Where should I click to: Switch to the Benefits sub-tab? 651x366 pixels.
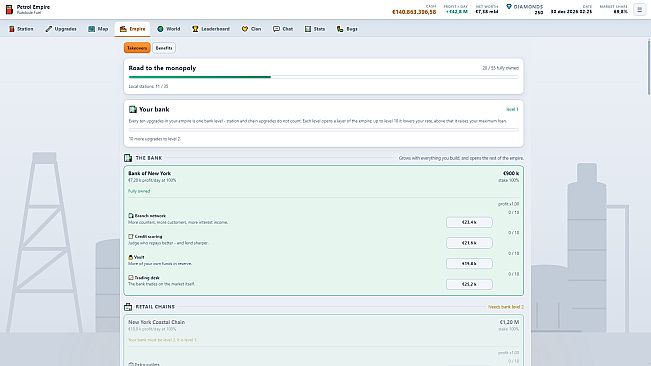(x=164, y=48)
